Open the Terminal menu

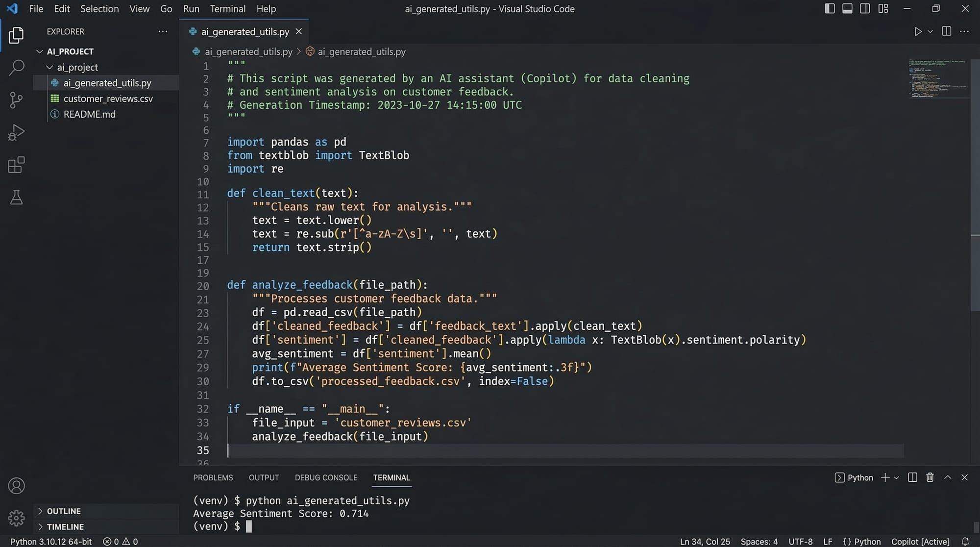pos(227,9)
